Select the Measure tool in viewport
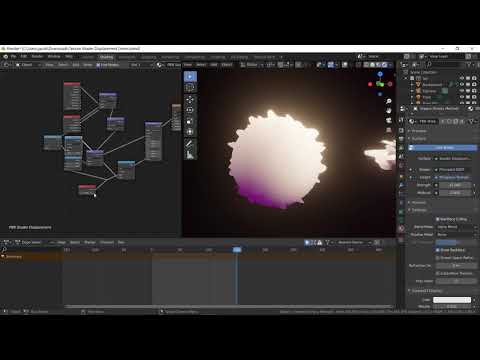Viewport: 480px width, 360px height. pyautogui.click(x=190, y=155)
